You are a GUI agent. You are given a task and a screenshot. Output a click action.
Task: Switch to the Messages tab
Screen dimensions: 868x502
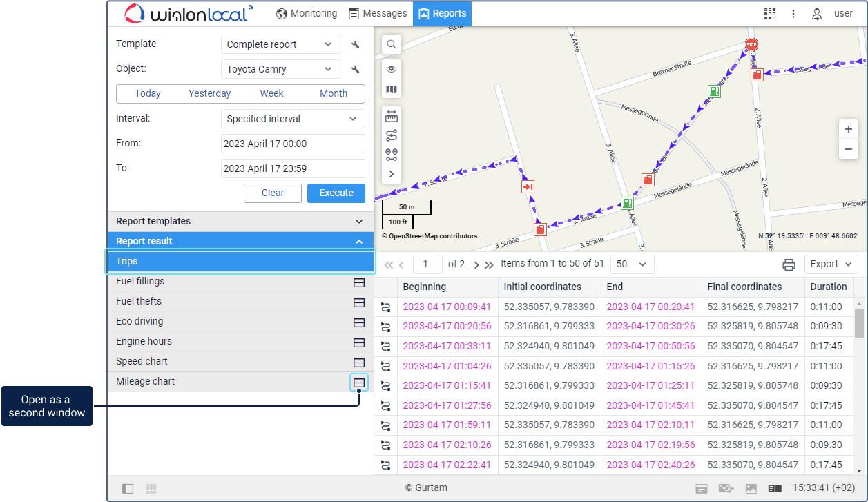coord(378,14)
